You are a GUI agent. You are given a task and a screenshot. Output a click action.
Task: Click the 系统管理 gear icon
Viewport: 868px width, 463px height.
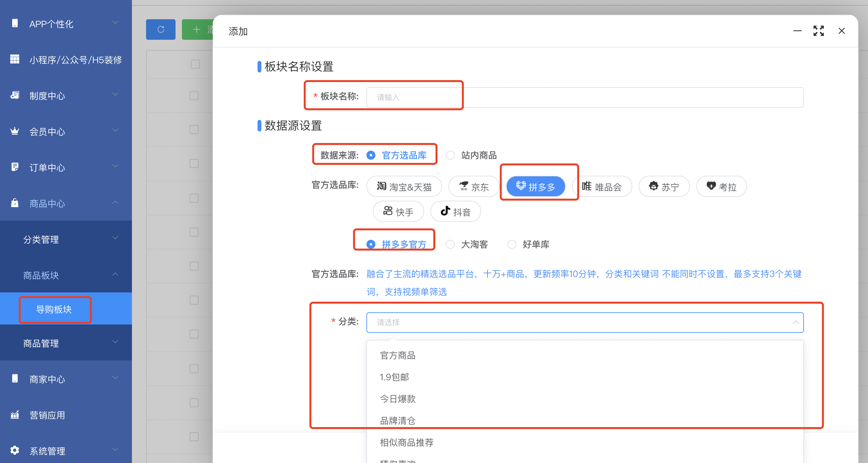(14, 450)
